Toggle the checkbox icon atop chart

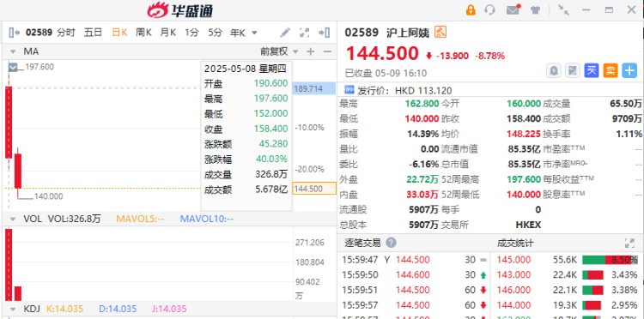tap(13, 67)
